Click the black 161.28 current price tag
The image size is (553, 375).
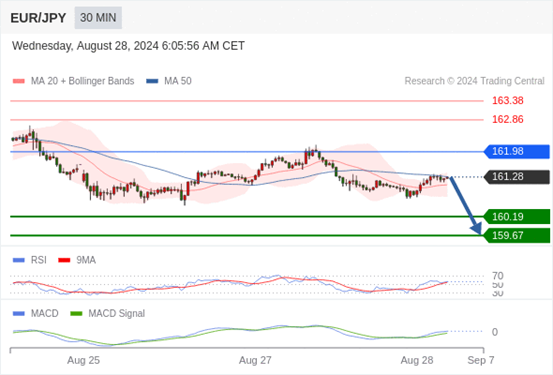point(517,177)
